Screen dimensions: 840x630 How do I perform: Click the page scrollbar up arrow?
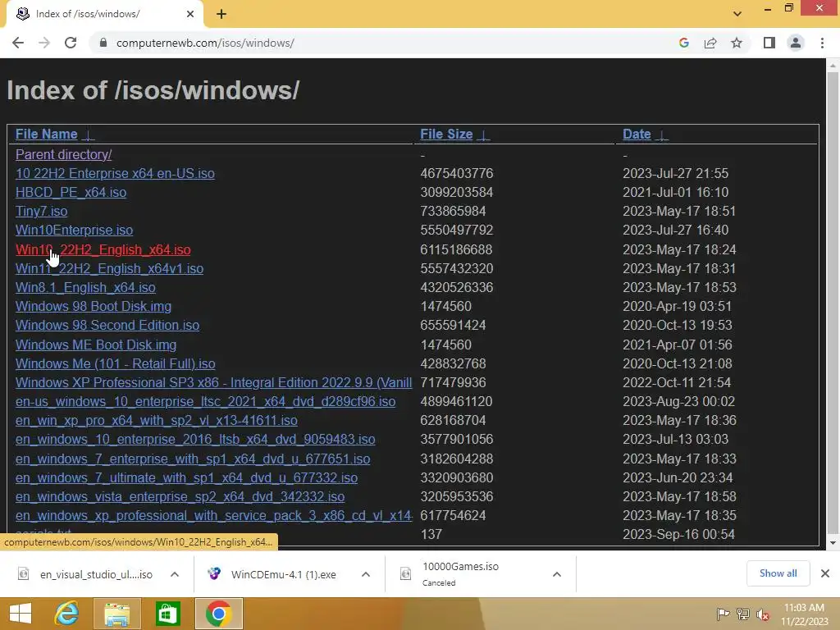(x=833, y=66)
